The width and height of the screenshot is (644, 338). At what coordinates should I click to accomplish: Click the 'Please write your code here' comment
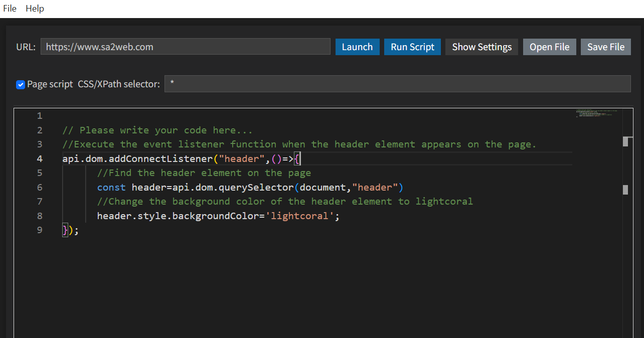pos(157,130)
